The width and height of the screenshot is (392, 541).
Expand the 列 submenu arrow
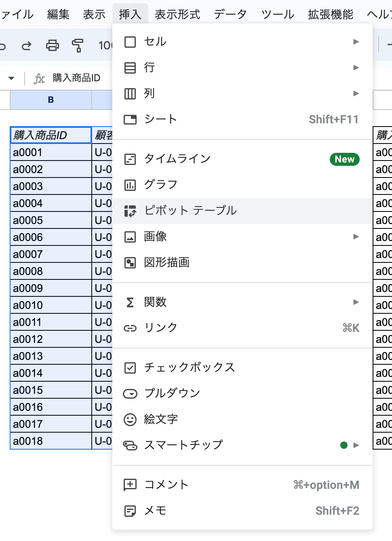pos(356,93)
